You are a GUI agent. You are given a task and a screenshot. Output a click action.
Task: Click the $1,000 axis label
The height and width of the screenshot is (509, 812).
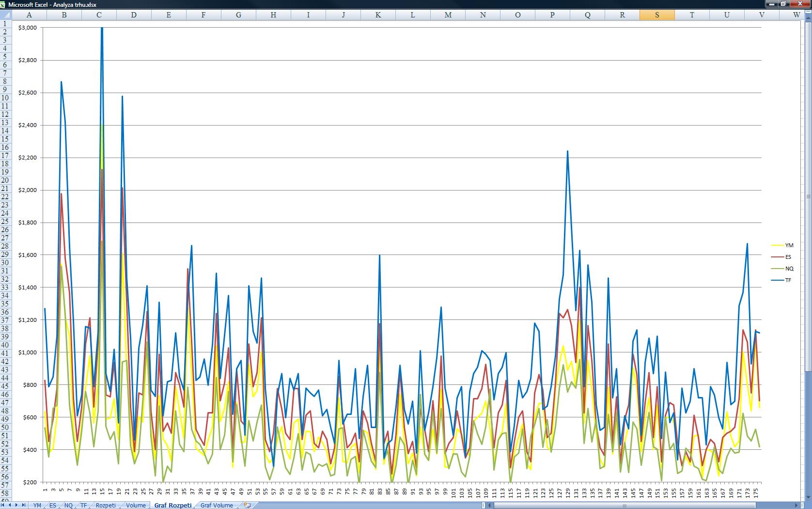(28, 352)
